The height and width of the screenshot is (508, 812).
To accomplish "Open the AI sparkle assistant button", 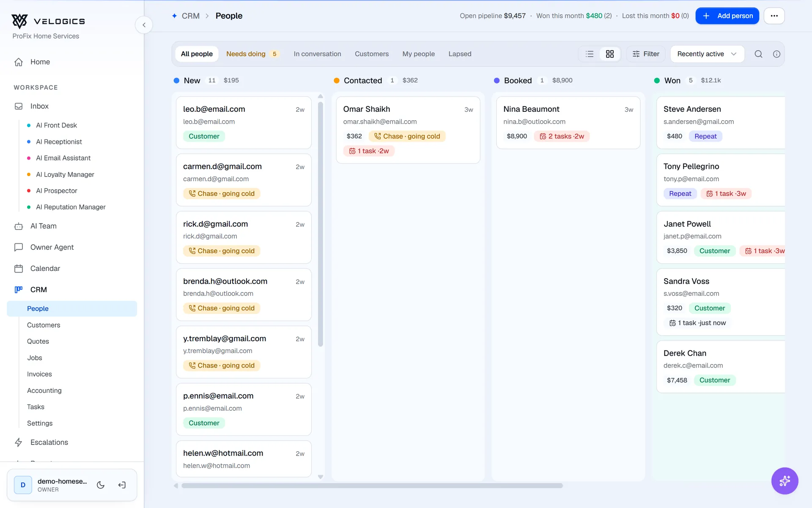I will coord(785,480).
